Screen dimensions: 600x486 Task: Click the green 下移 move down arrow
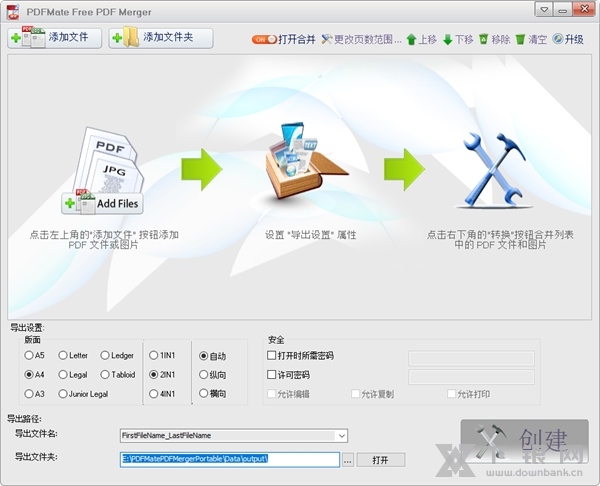[x=447, y=39]
